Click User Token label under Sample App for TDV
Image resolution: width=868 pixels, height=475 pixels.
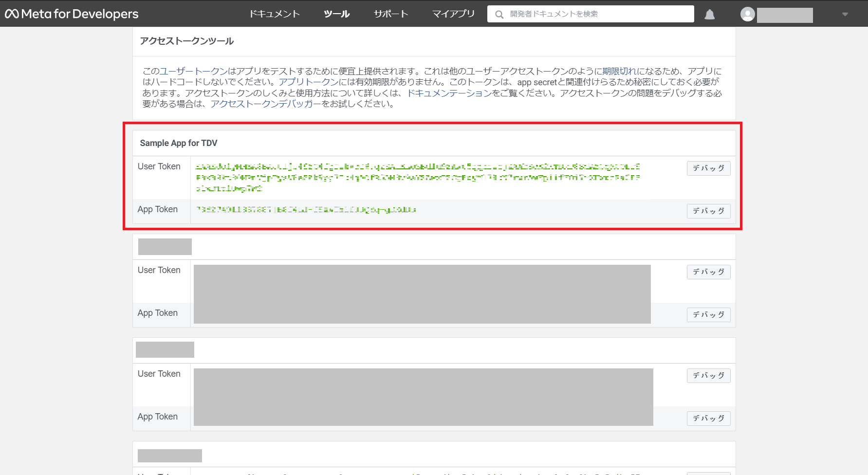159,166
